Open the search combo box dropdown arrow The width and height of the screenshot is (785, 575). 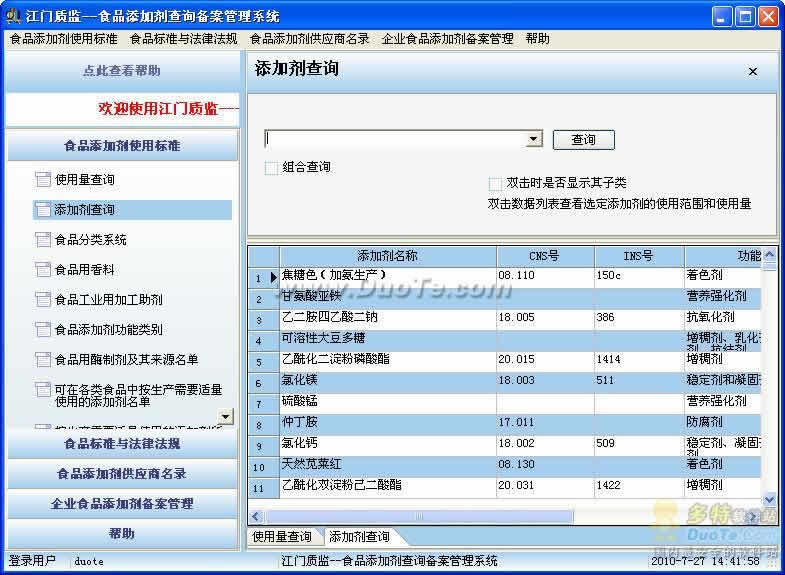point(534,139)
